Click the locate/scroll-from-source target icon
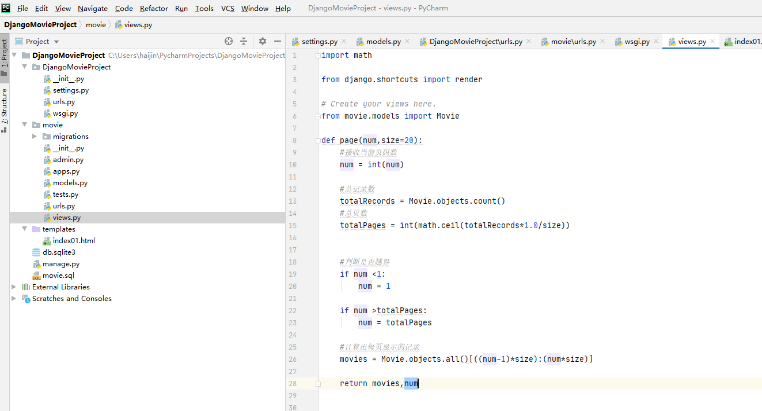 [228, 41]
